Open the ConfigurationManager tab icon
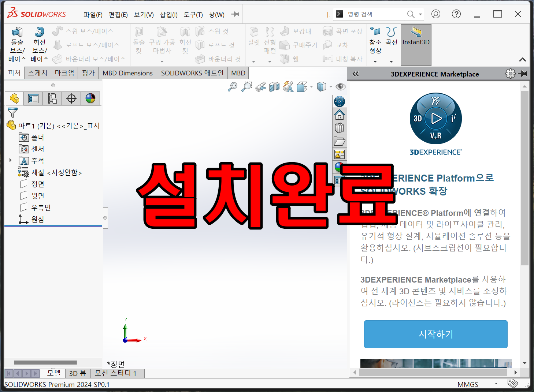The height and width of the screenshot is (392, 534). (52, 98)
